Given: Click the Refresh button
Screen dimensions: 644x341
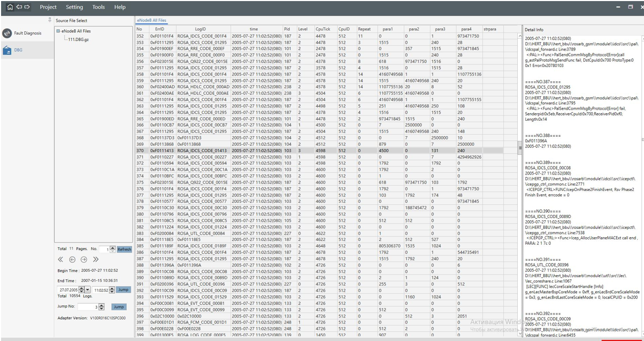Looking at the screenshot, I should [x=124, y=249].
